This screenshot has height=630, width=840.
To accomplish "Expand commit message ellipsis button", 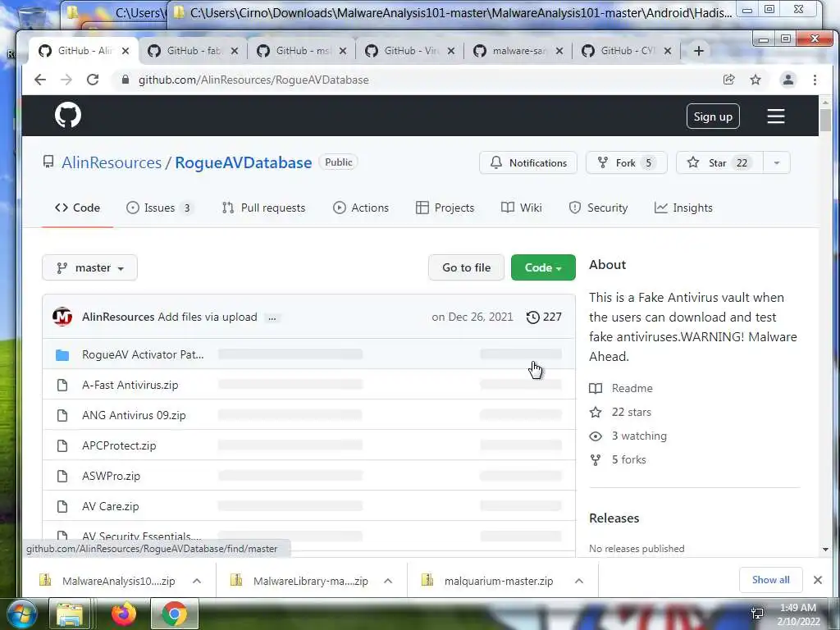I will (x=272, y=317).
